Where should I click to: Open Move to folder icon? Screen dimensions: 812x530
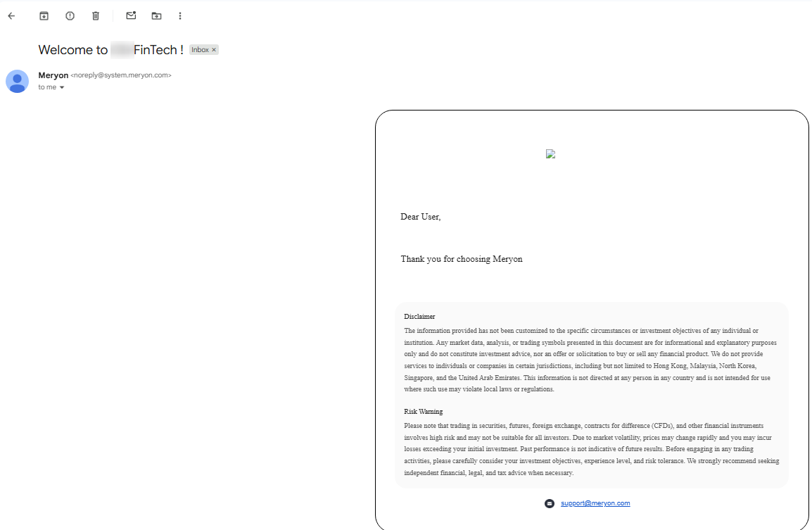click(x=156, y=16)
